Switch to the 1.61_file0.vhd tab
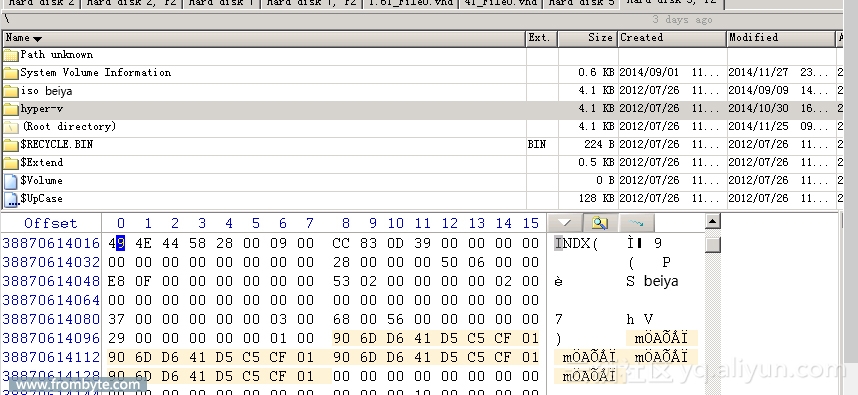 pos(411,3)
